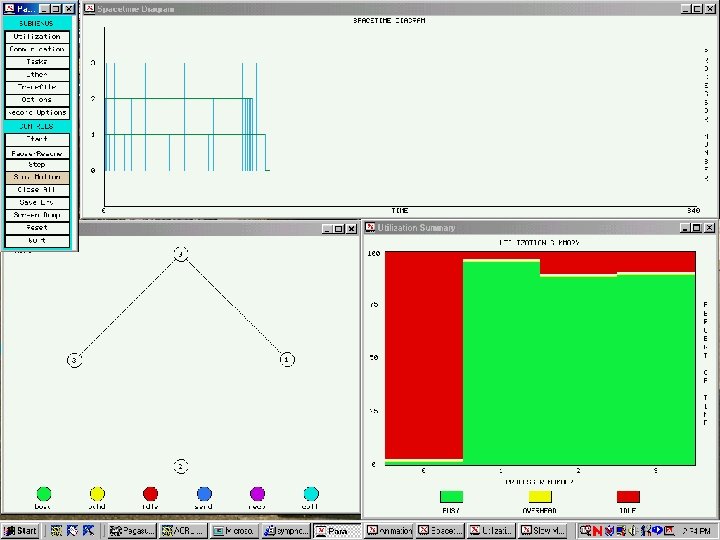Switch to Para taskbar window
This screenshot has width=720, height=540.
pos(338,531)
